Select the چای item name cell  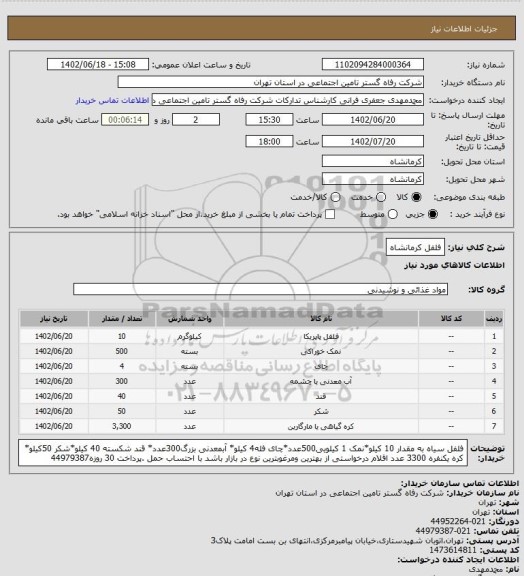(x=321, y=366)
